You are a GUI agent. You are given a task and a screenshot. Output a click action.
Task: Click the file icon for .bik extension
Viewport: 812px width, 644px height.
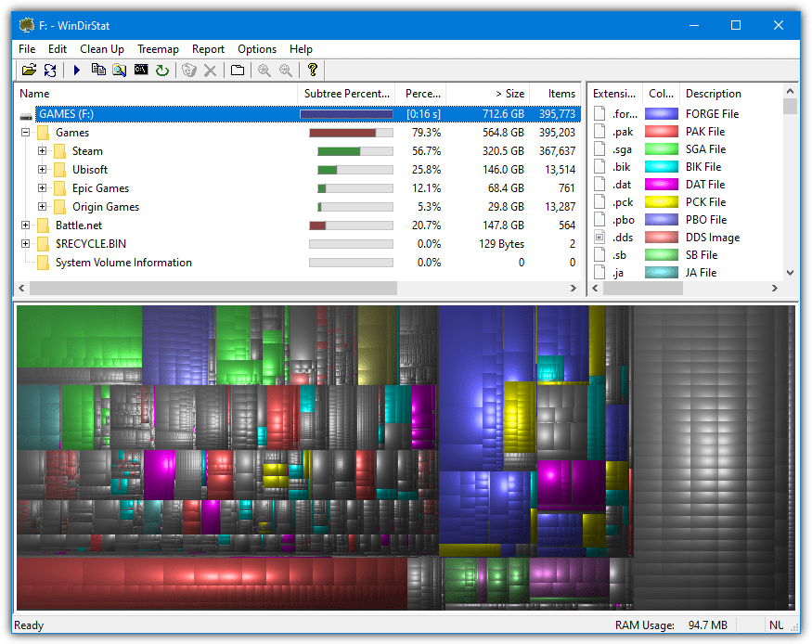click(599, 167)
